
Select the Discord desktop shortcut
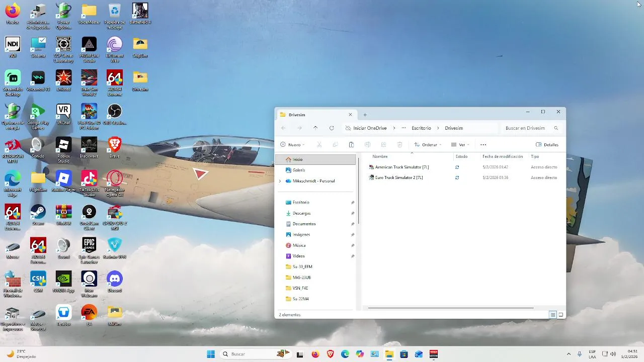(115, 282)
